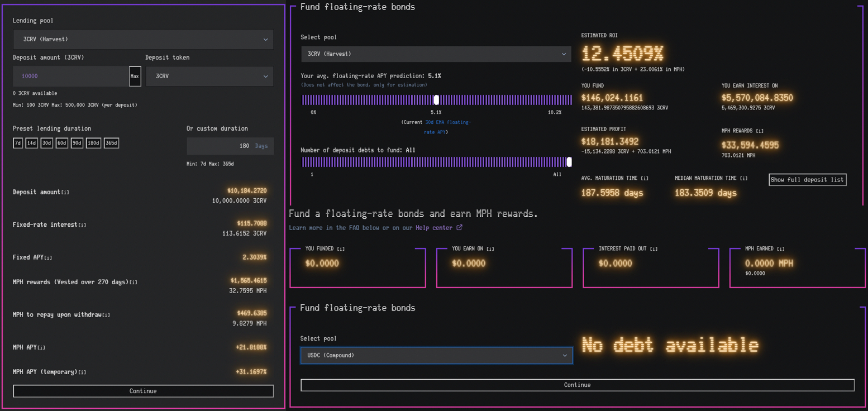Click info icon beside YOU EARN ON
Screen dimensions: 868x411
490,249
